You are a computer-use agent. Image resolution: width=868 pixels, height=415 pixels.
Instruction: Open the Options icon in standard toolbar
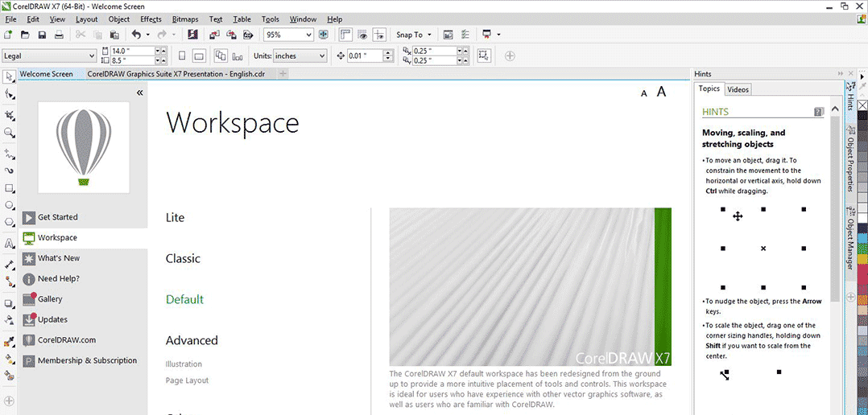[x=465, y=35]
